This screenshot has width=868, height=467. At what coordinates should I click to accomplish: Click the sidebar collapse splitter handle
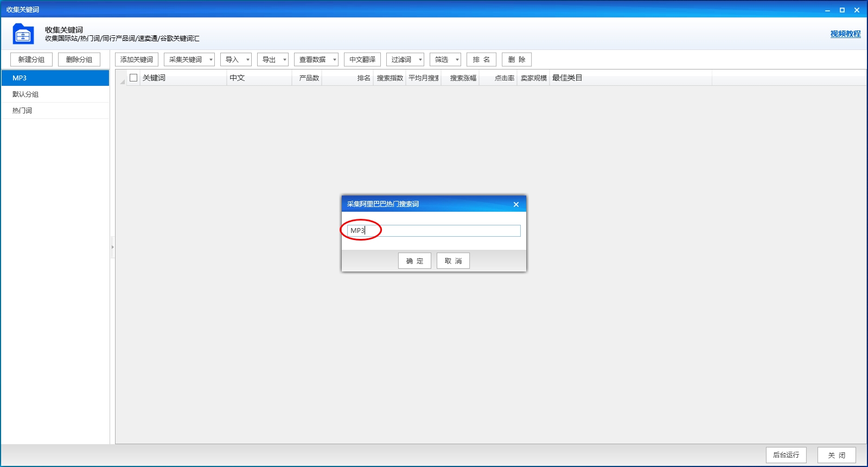click(112, 247)
